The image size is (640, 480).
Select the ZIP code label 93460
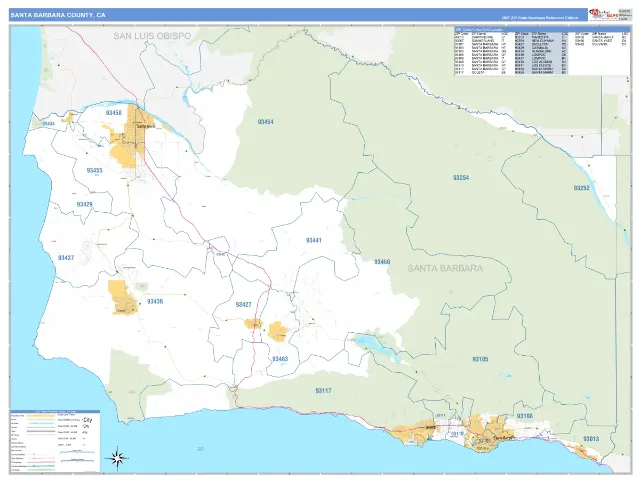coord(382,262)
